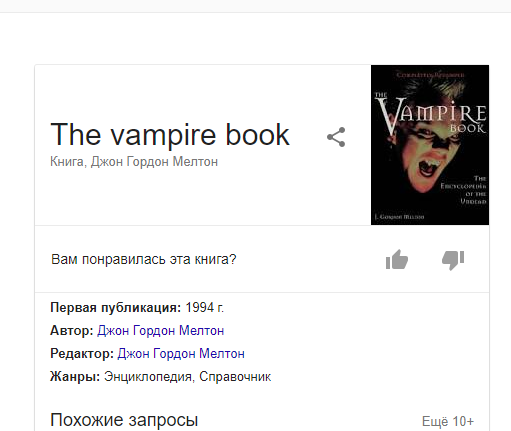Click the title The vampire book

[x=170, y=134]
